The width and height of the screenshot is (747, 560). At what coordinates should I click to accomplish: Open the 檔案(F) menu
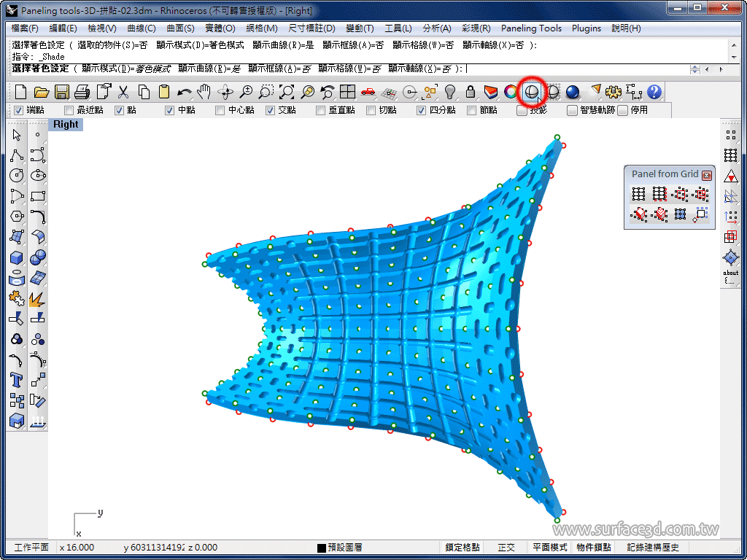(25, 28)
